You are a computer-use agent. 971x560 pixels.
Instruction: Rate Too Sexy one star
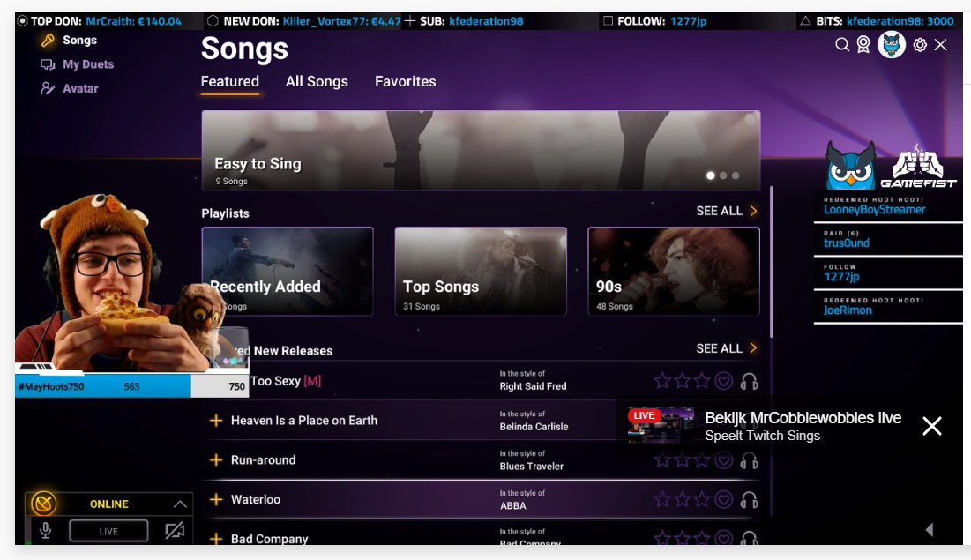click(x=662, y=380)
